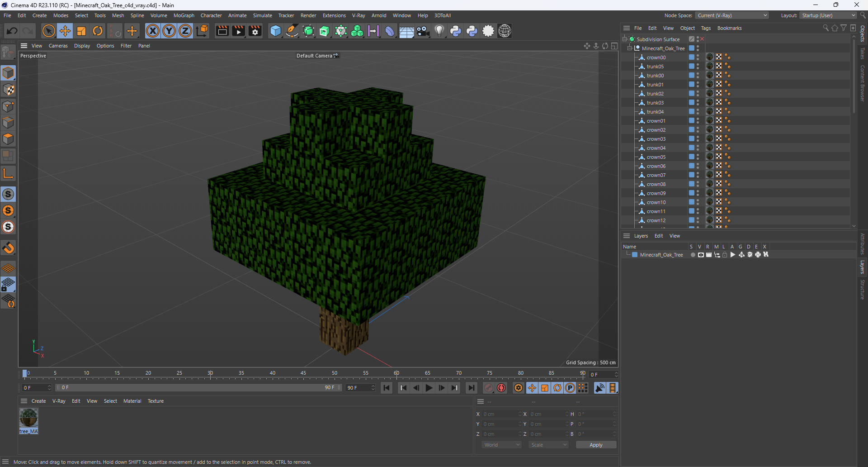
Task: Click the Apply button
Action: pyautogui.click(x=596, y=445)
